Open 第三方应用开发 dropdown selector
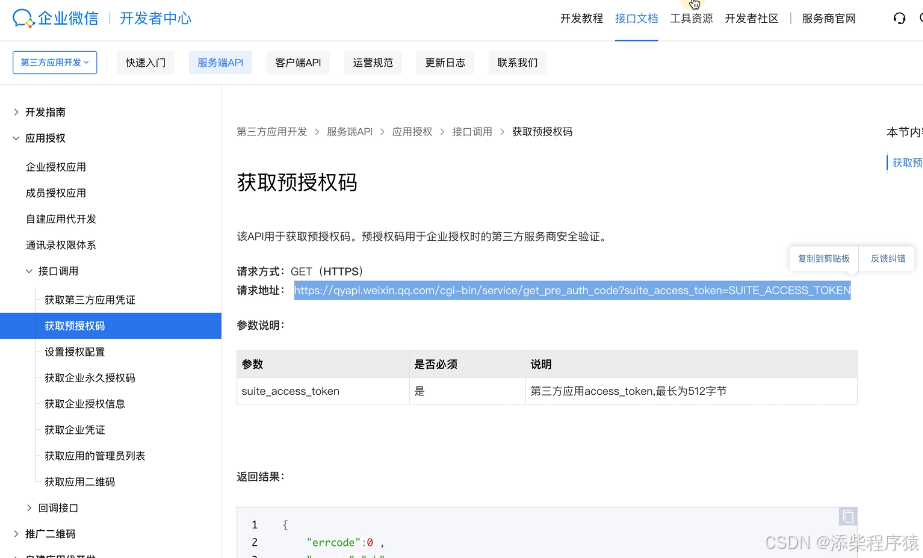The height and width of the screenshot is (558, 923). click(x=55, y=62)
